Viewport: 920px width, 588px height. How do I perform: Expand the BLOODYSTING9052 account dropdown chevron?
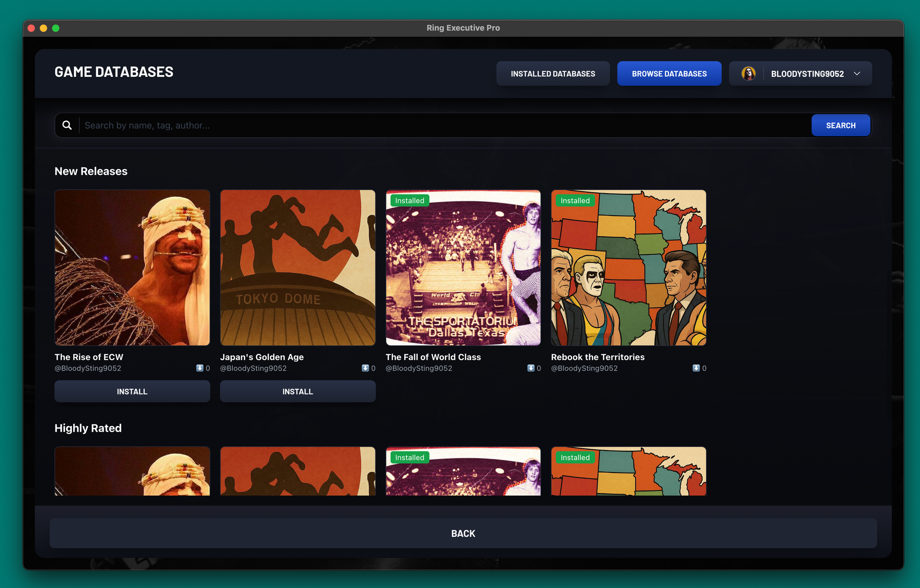point(857,74)
